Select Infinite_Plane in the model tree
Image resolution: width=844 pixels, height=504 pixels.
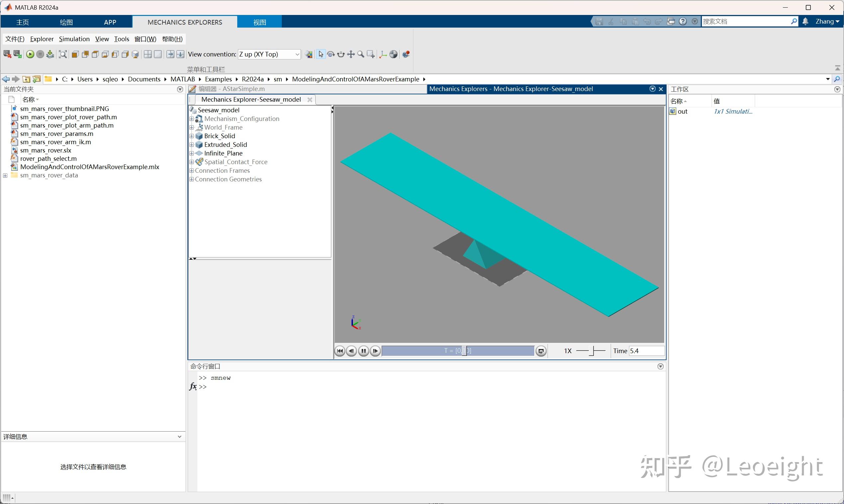coord(223,153)
